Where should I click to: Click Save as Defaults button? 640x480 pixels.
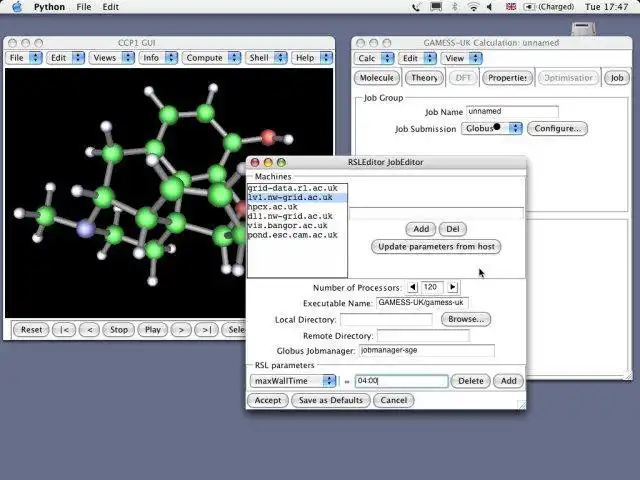[331, 400]
